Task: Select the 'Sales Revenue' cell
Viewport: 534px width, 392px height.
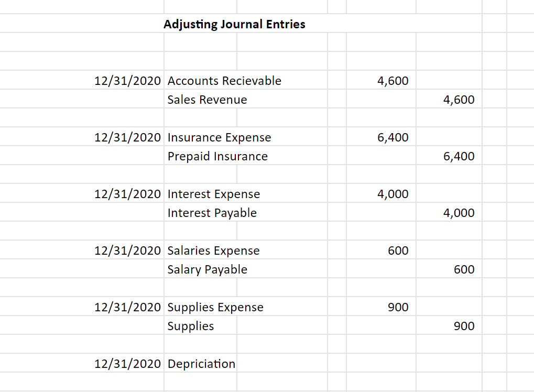Action: click(x=207, y=100)
